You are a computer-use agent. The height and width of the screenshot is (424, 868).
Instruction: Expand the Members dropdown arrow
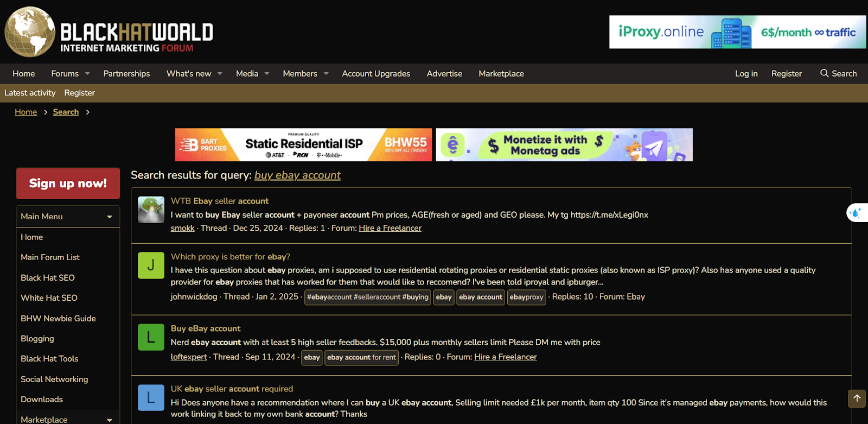326,74
